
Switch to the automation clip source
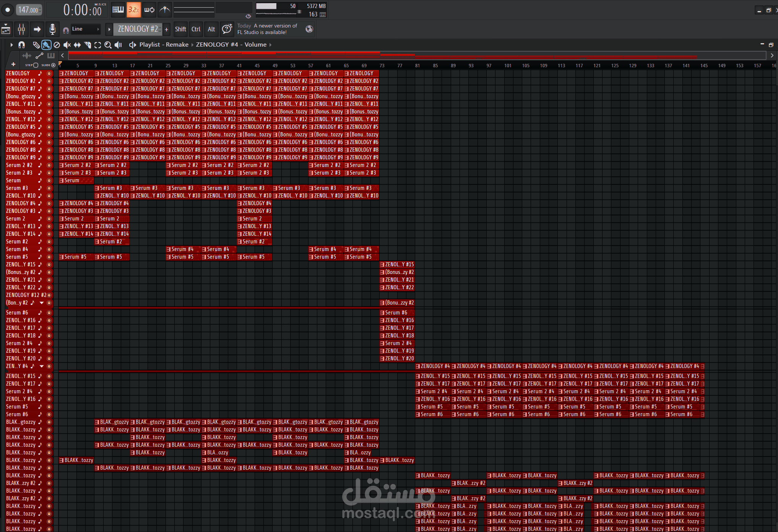(x=40, y=56)
